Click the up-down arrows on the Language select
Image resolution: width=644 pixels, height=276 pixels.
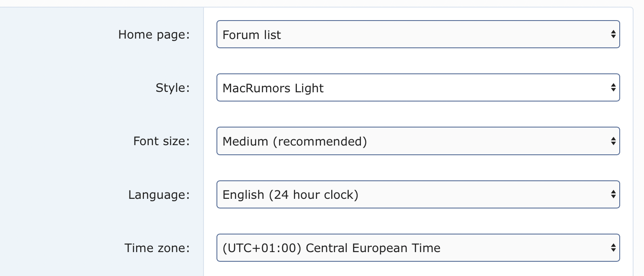click(x=613, y=194)
